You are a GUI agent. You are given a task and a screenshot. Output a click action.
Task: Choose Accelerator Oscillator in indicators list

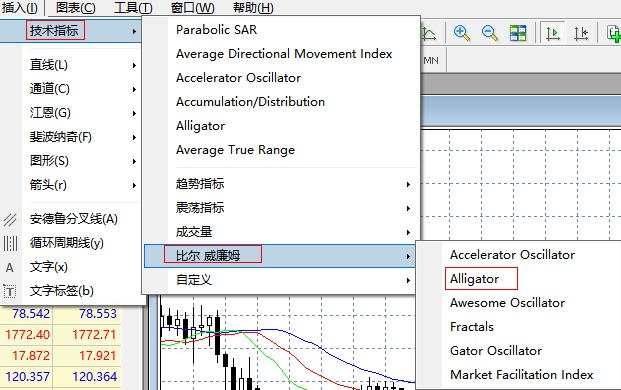point(238,78)
